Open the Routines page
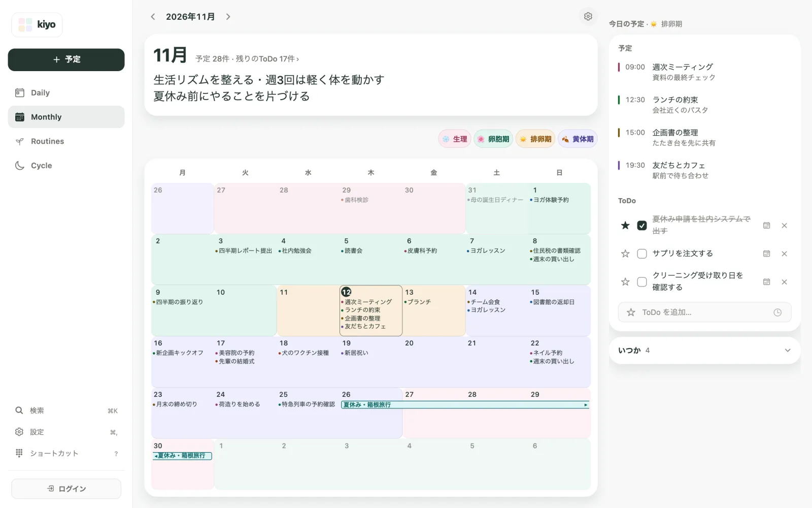812x508 pixels. (66, 141)
